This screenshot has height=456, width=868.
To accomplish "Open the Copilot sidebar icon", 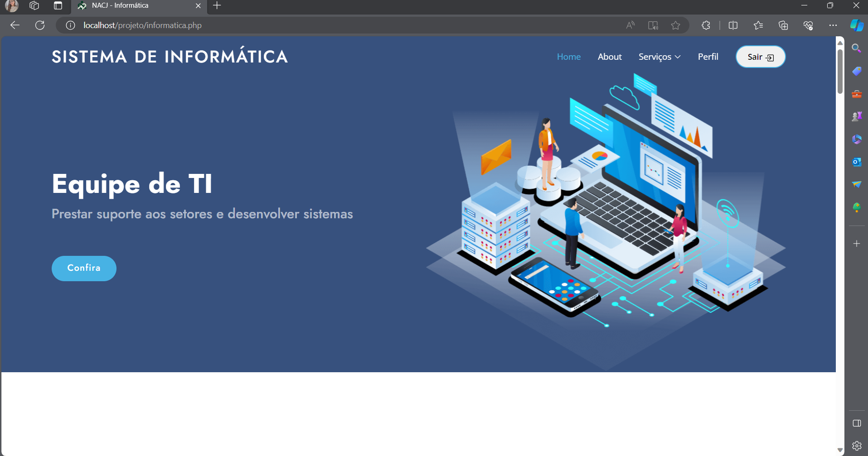I will 856,25.
